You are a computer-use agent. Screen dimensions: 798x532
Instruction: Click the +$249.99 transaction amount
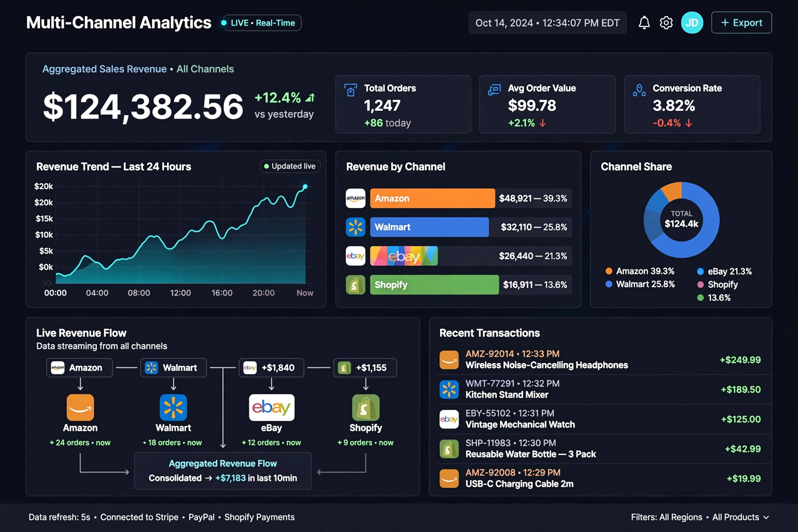tap(740, 360)
